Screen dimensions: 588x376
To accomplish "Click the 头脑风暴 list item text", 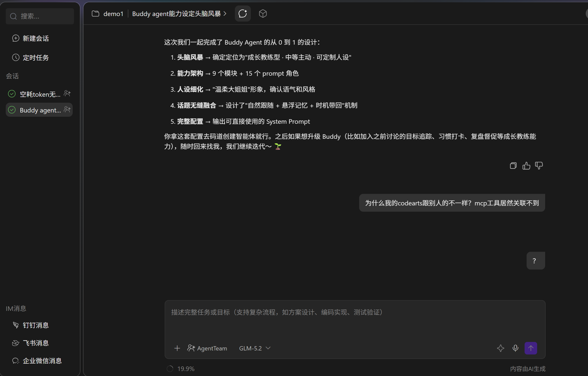I will [x=190, y=57].
